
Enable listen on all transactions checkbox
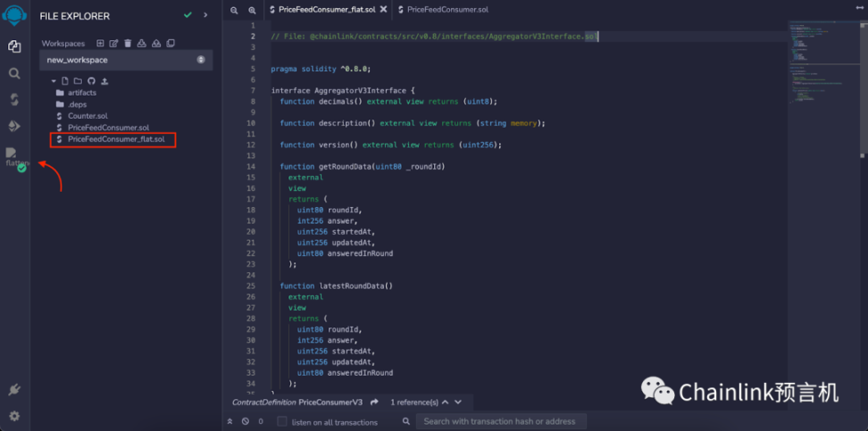point(282,421)
